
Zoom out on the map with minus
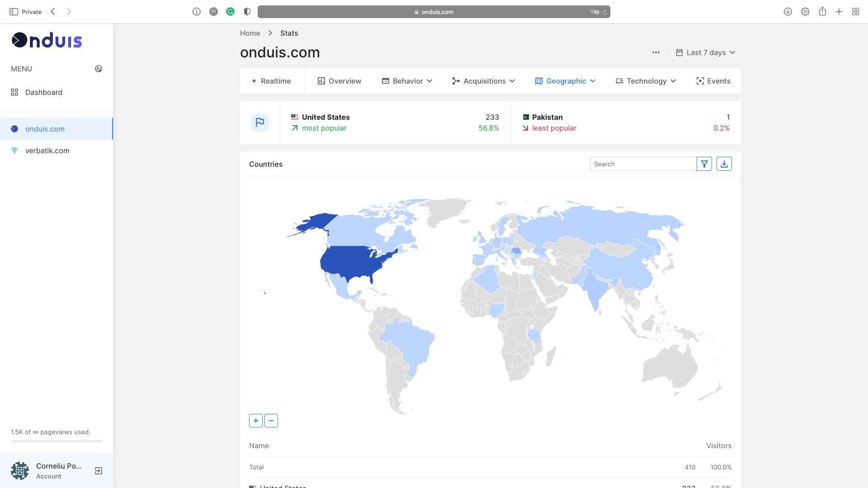click(x=271, y=421)
